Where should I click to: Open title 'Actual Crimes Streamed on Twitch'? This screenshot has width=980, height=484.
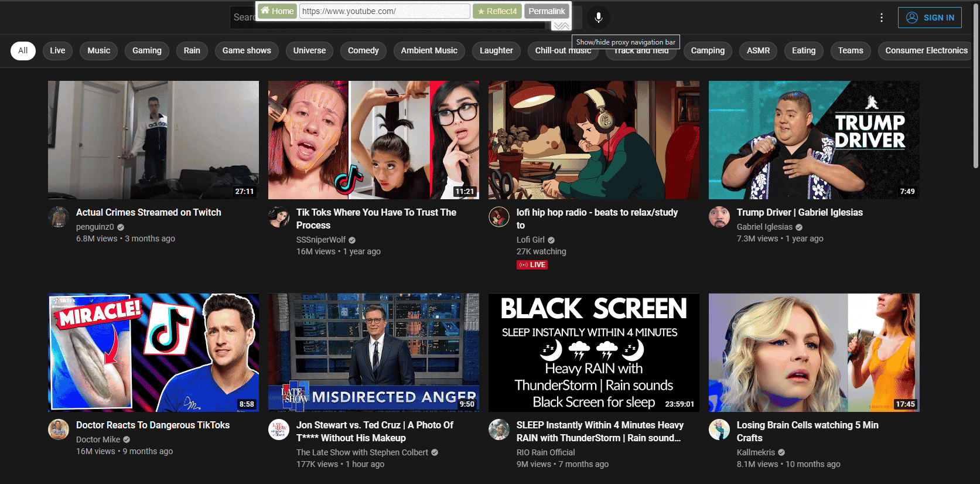point(149,212)
